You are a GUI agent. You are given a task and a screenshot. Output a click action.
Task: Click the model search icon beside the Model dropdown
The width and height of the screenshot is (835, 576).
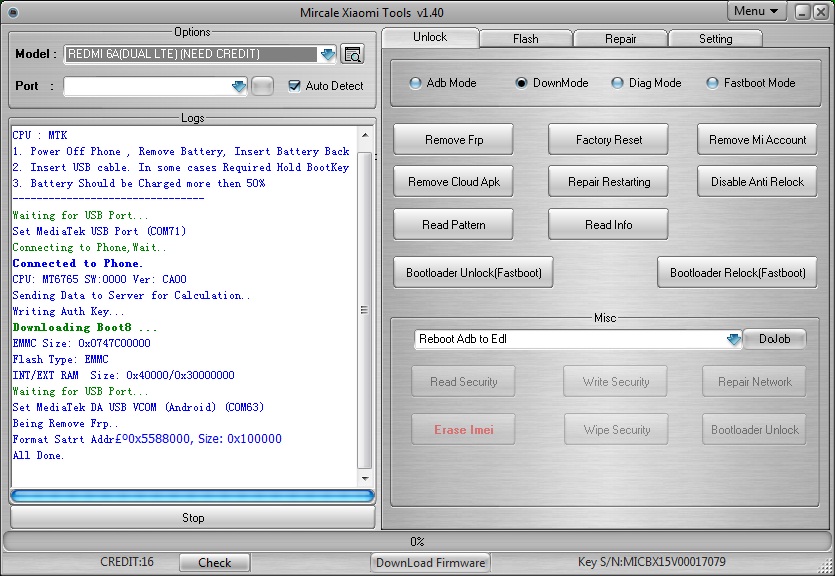(x=352, y=54)
